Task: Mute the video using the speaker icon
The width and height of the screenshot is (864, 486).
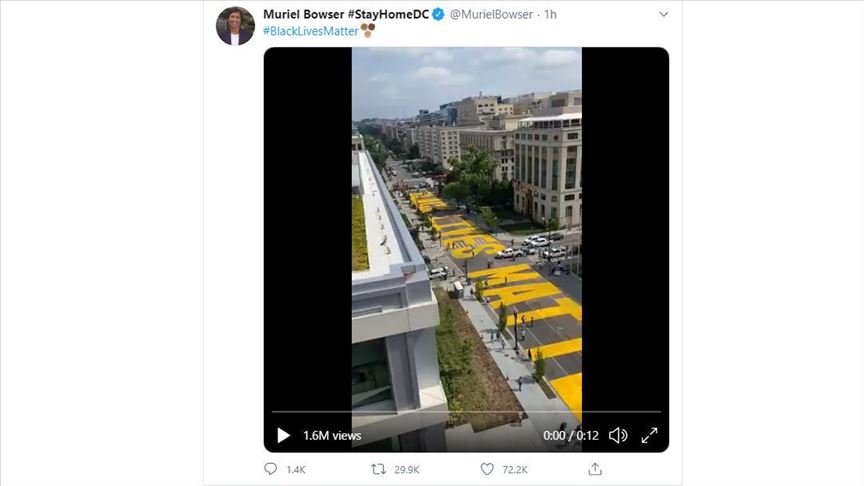Action: [618, 435]
